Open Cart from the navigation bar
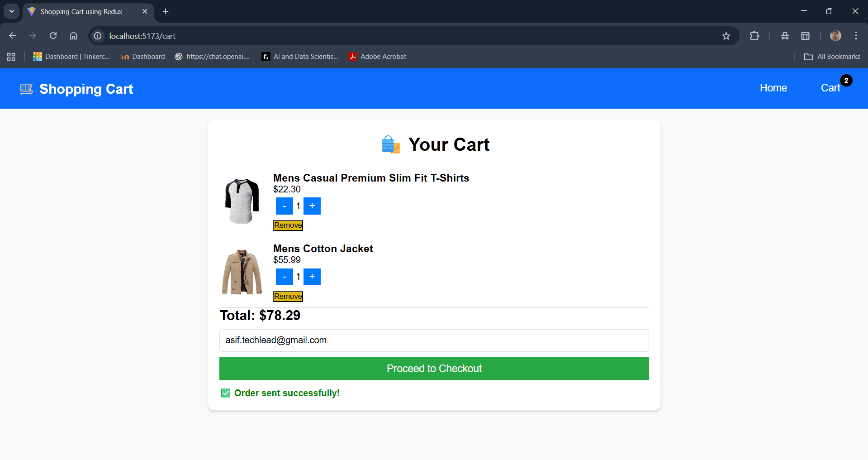Image resolution: width=868 pixels, height=460 pixels. 830,88
